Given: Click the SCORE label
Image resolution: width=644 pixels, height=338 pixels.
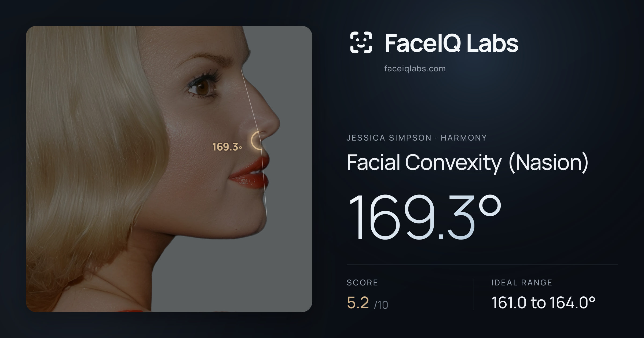Looking at the screenshot, I should point(362,282).
